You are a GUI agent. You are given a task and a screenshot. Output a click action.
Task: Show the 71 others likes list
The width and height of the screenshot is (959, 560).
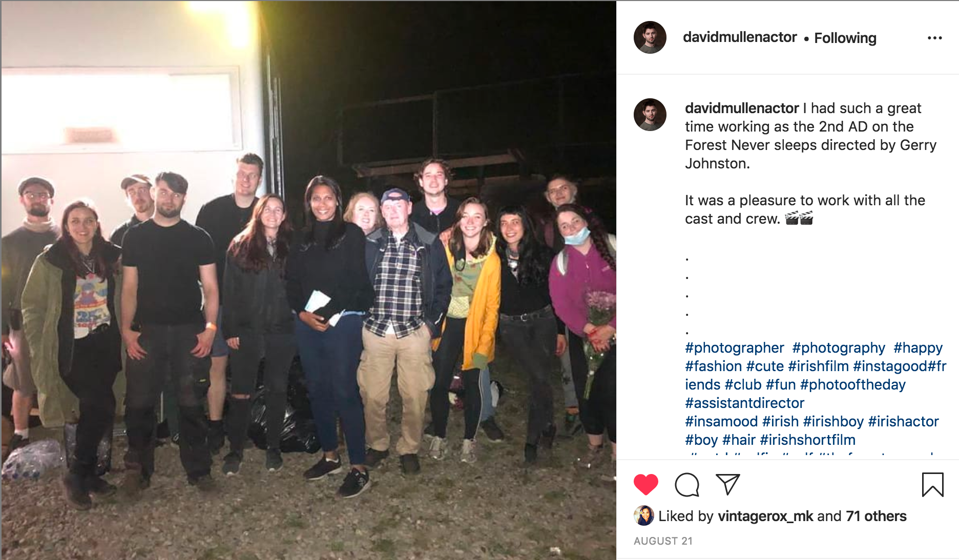[876, 516]
